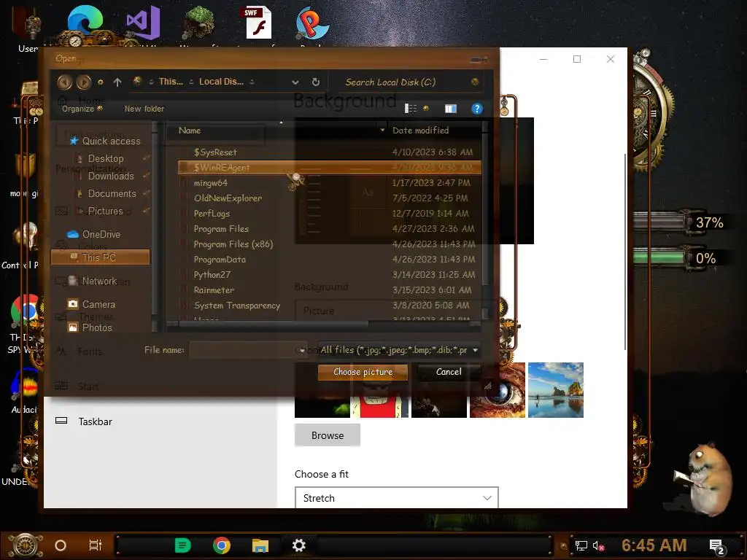Open the green notes app on taskbar
The width and height of the screenshot is (747, 560).
[x=182, y=545]
